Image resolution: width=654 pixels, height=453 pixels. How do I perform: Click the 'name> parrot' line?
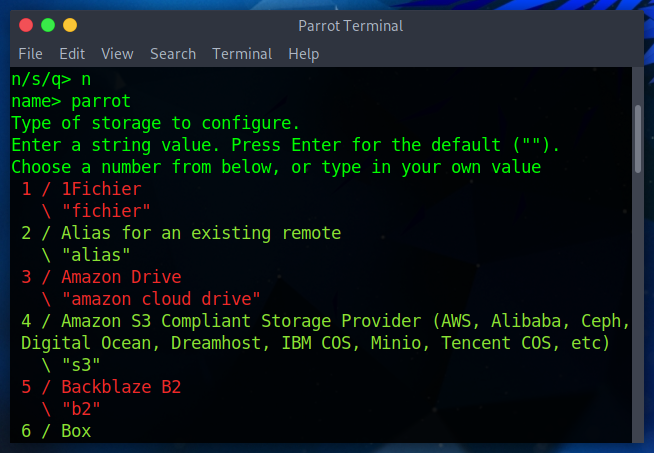pos(71,101)
